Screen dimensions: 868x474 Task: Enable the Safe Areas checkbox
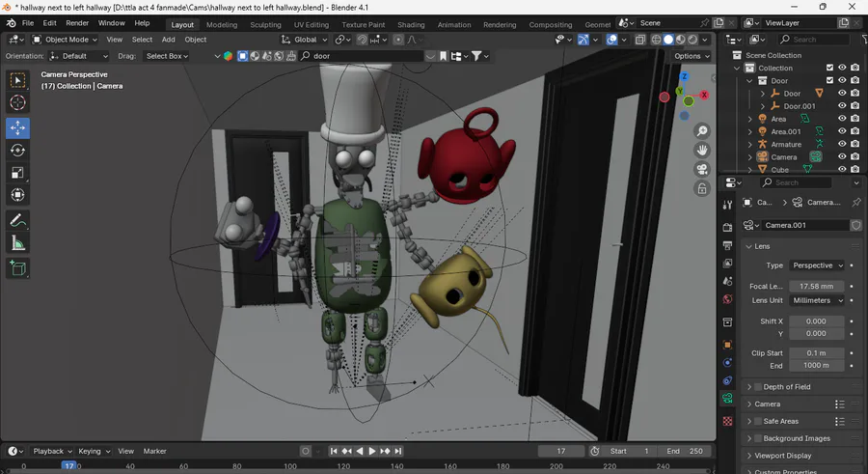758,421
